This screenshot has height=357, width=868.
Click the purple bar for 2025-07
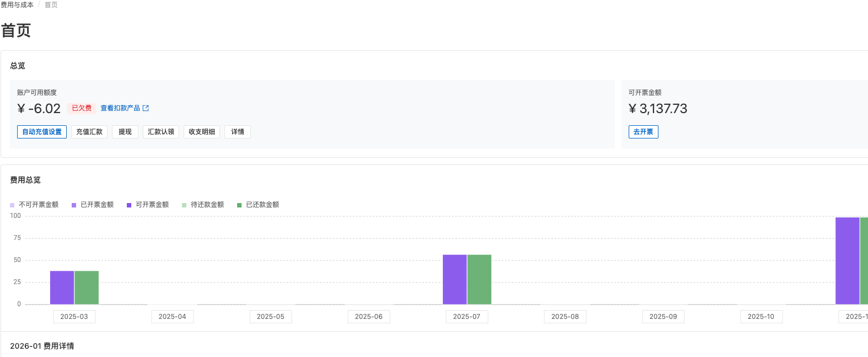click(454, 279)
